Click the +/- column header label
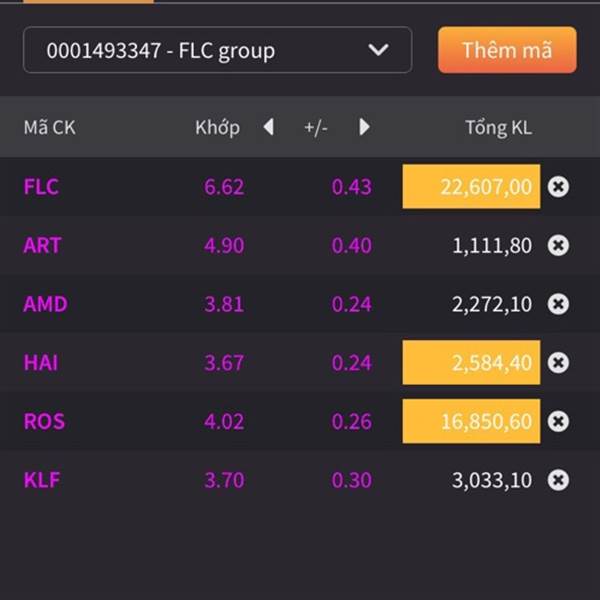 [316, 128]
